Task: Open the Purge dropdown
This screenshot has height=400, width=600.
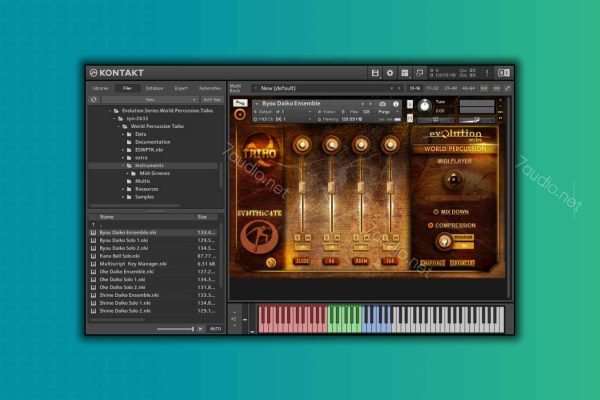Action: pyautogui.click(x=387, y=112)
